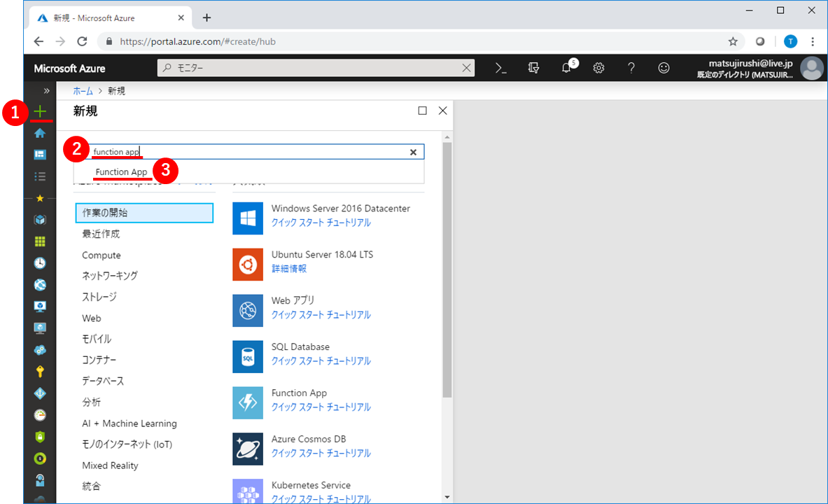
Task: Click the Function App lightning icon
Action: [248, 402]
